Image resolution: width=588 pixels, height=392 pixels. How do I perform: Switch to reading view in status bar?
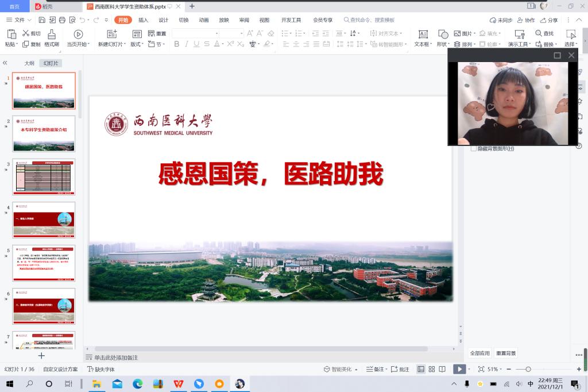442,369
